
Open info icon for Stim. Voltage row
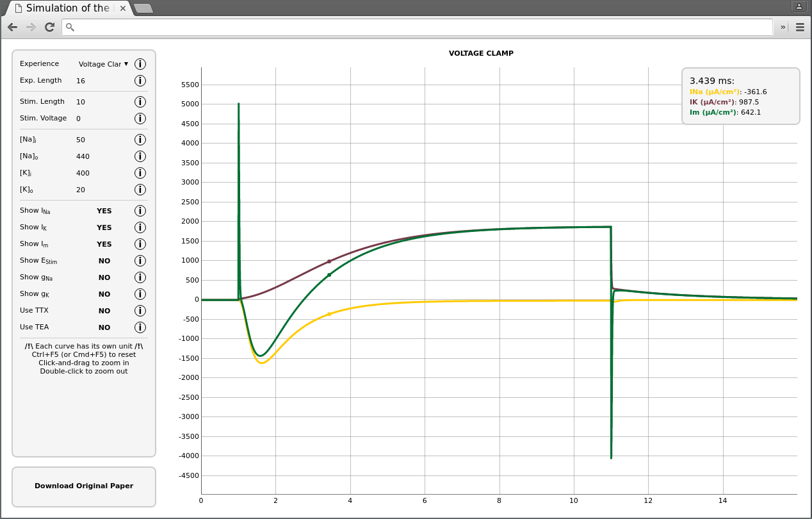140,119
